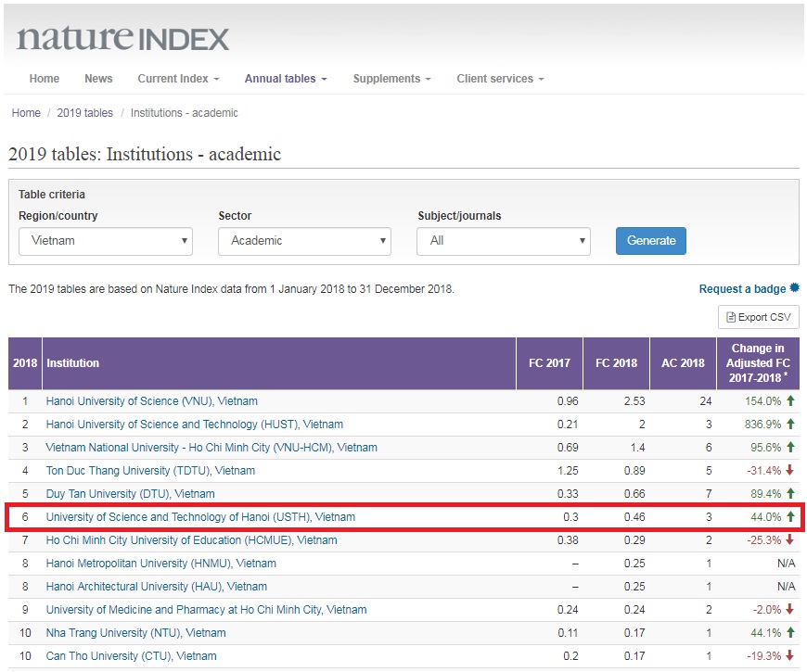This screenshot has height=672, width=807.
Task: Click the Institution column header
Action: point(279,363)
